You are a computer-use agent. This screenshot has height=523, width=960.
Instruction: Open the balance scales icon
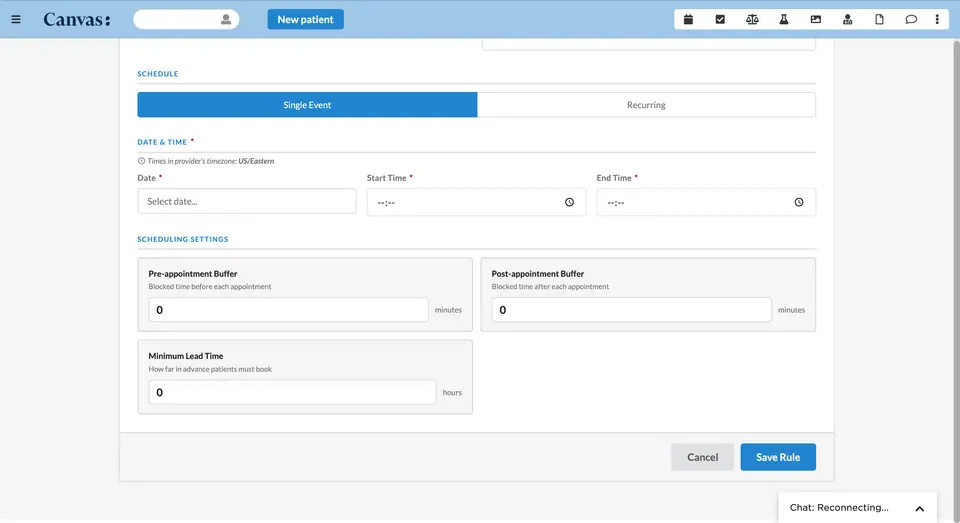click(x=752, y=20)
